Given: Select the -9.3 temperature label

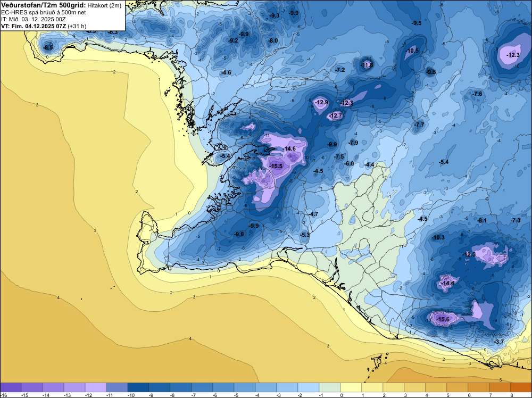Looking at the screenshot, I should tap(275, 15).
